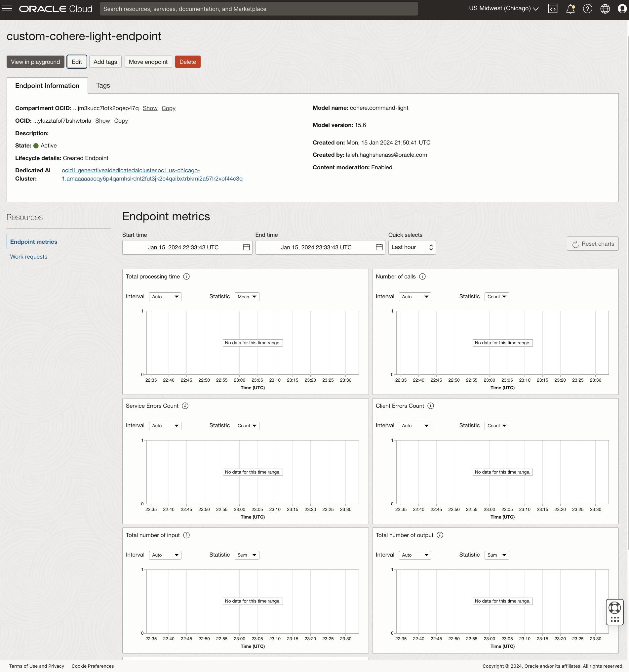The height and width of the screenshot is (672, 629).
Task: Click the Edit button
Action: tap(77, 62)
